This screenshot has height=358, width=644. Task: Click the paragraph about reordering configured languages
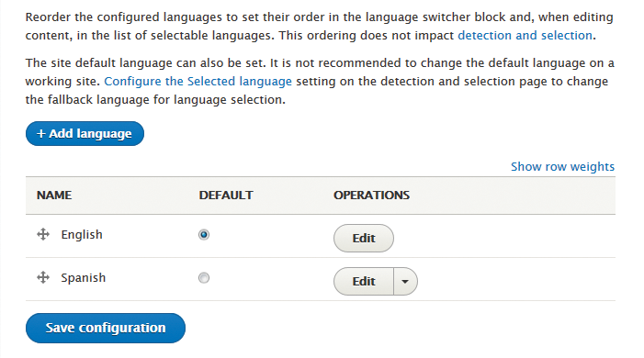[x=319, y=27]
